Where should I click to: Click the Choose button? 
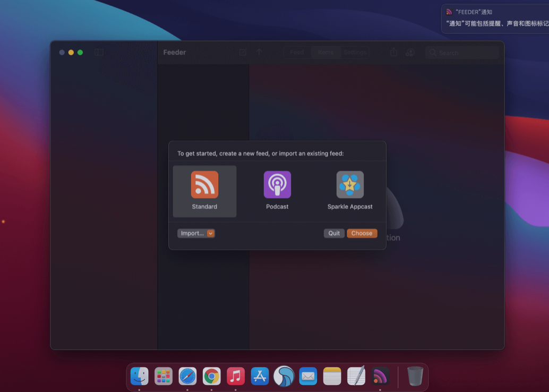362,233
